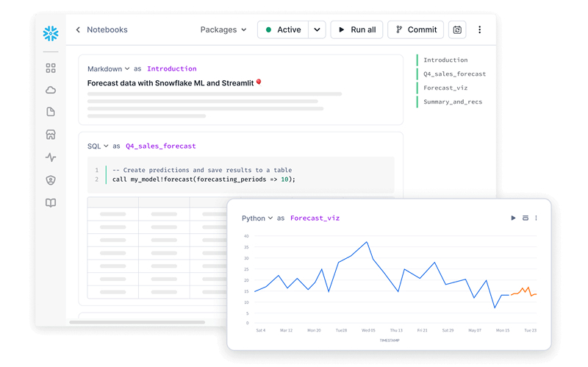Open the book documentation sidebar icon
588x367 pixels.
(51, 203)
